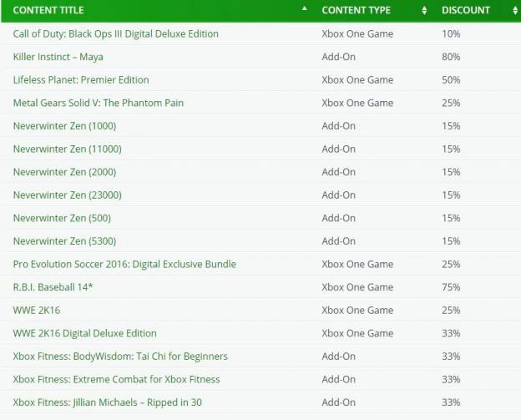Open Pro Evolution Soccer 2016 bundle link
This screenshot has height=420, width=521.
pos(124,264)
